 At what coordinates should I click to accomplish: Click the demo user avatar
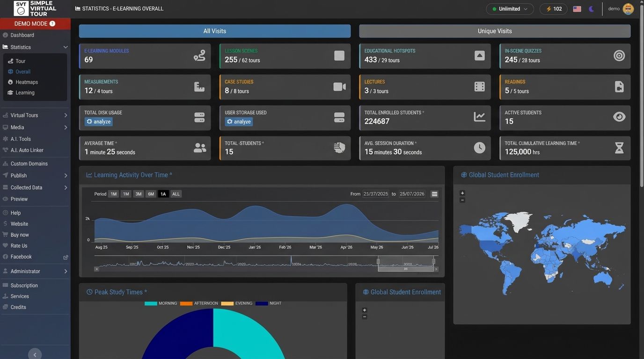pyautogui.click(x=628, y=9)
